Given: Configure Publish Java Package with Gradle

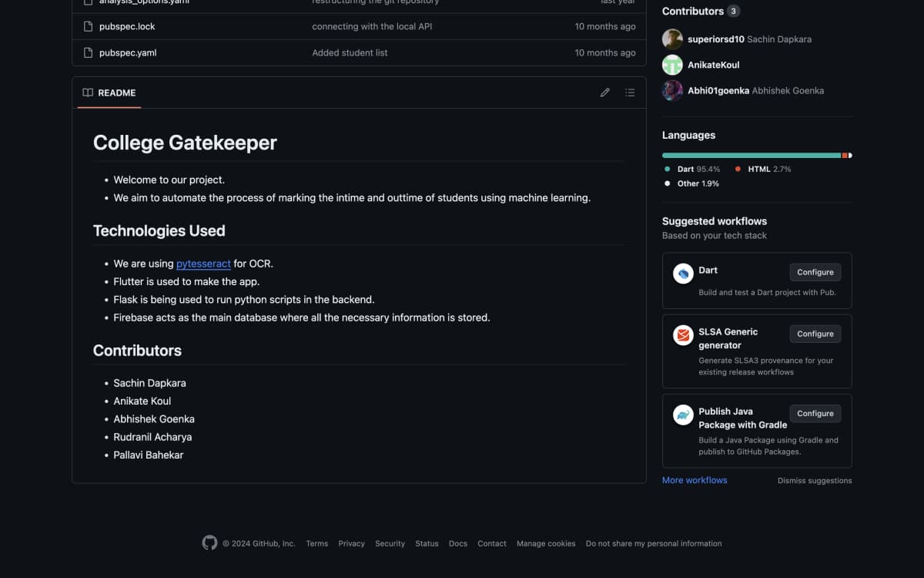Looking at the screenshot, I should point(815,413).
